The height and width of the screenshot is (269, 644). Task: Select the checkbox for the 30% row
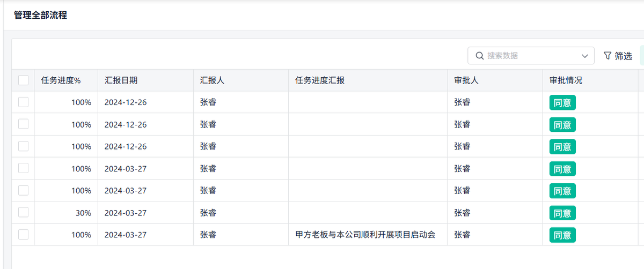pos(23,213)
